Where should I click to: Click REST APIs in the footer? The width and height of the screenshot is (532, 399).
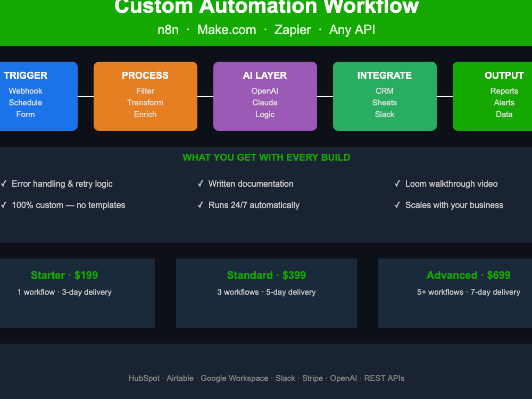[x=385, y=378]
